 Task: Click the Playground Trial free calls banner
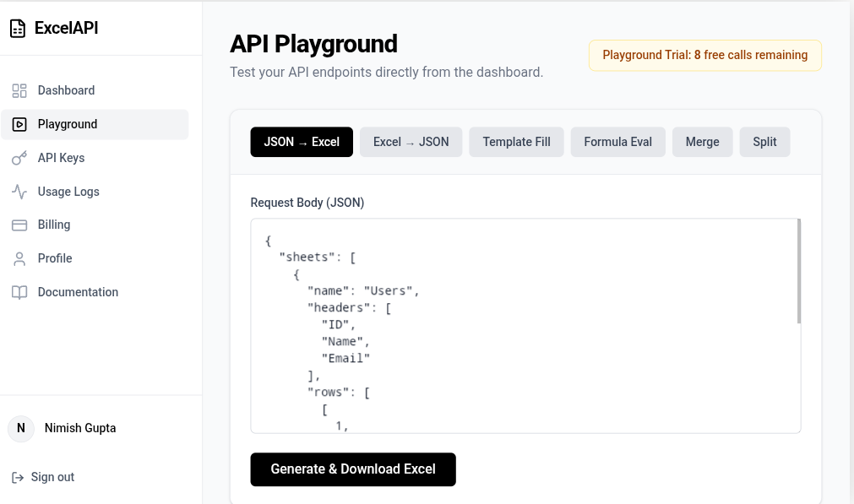click(705, 56)
